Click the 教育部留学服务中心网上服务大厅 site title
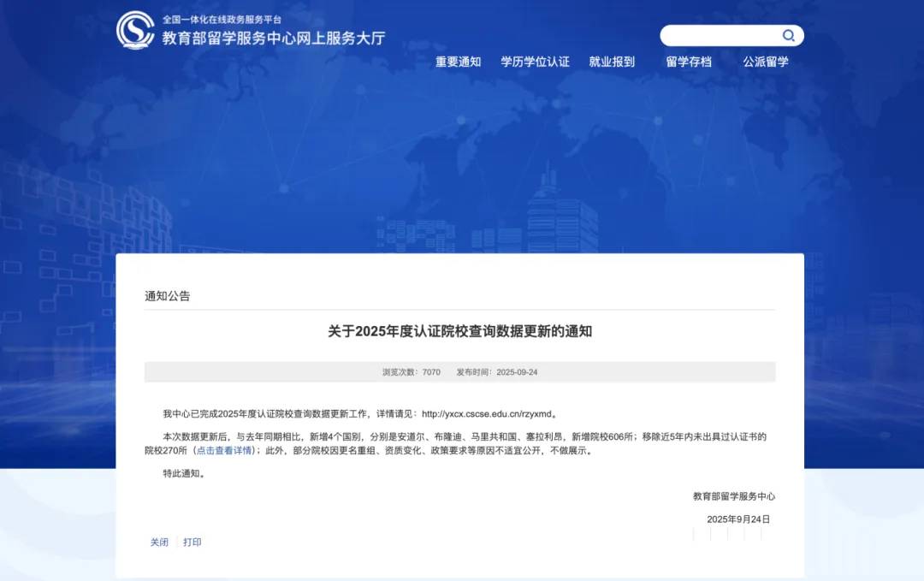 click(x=274, y=38)
